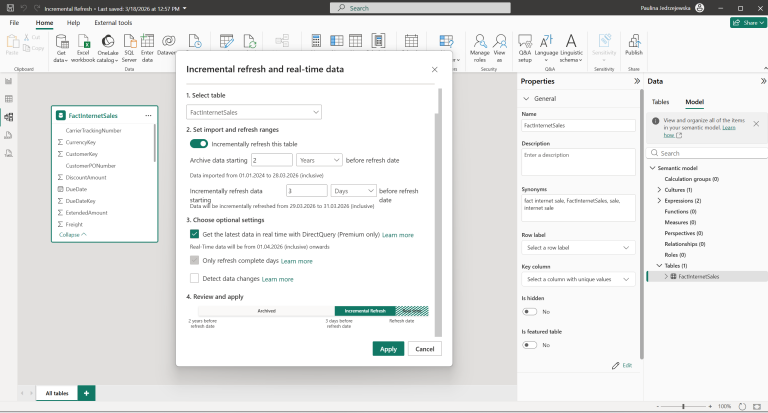768x413 pixels.
Task: Open the Select table dropdown
Action: coord(254,112)
